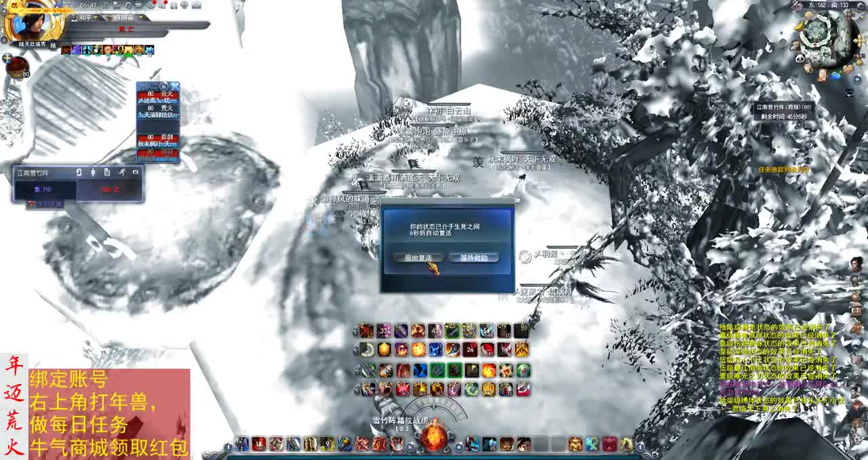
Task: Click the person icon on the 江南雪竹阵 panel
Action: tap(93, 172)
